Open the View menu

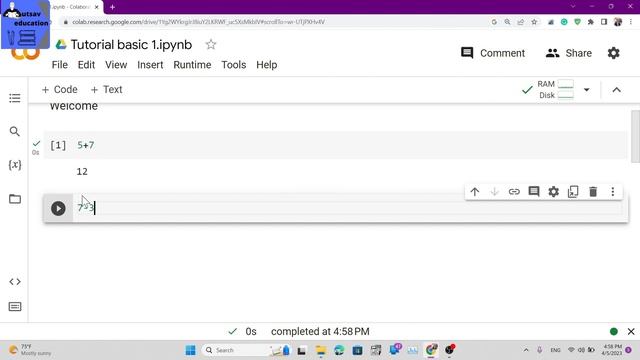[x=116, y=65]
